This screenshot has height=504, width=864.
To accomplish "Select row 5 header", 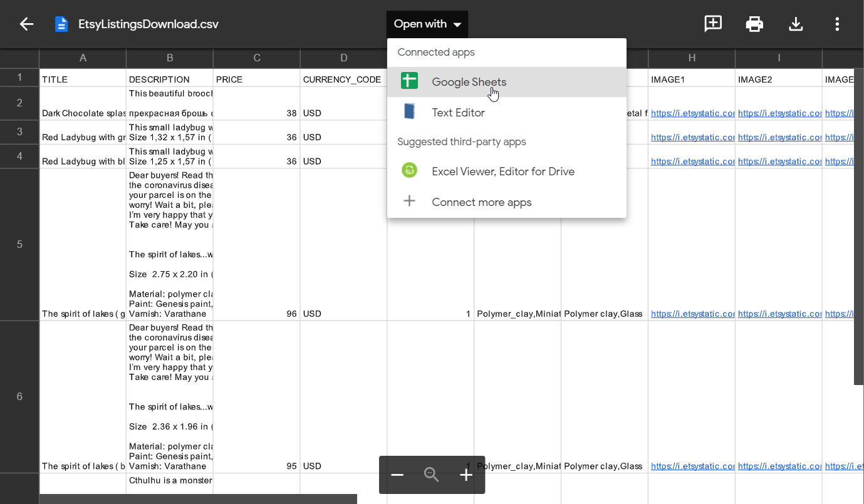I will pyautogui.click(x=19, y=244).
